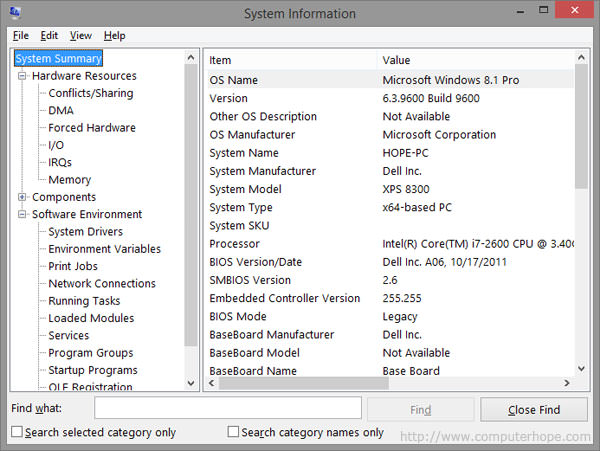Select the BIOS Version/Date row
Image resolution: width=600 pixels, height=451 pixels.
tap(390, 262)
